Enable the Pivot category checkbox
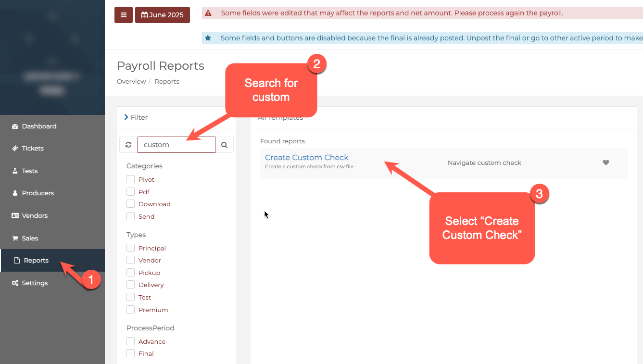Viewport: 643px width, 364px height. tap(130, 179)
